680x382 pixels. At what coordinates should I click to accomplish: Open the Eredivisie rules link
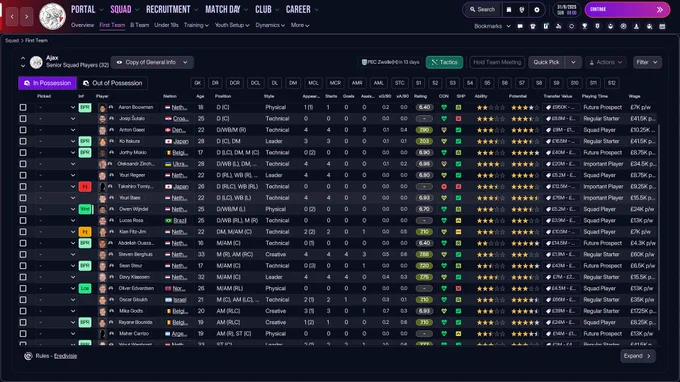tap(65, 356)
